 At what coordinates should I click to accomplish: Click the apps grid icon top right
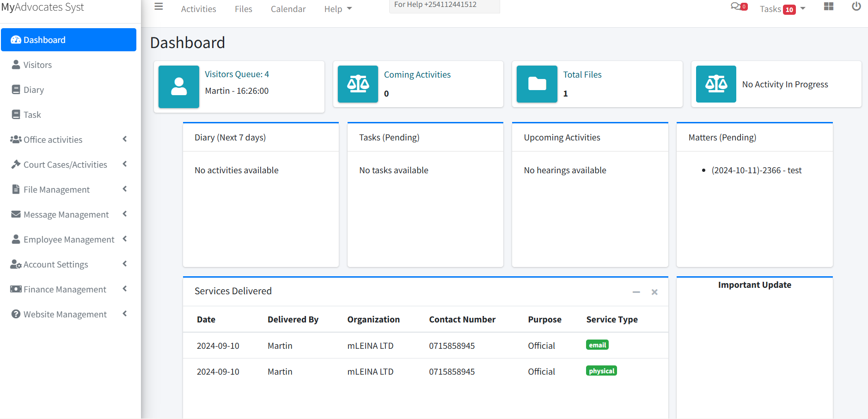pos(829,6)
